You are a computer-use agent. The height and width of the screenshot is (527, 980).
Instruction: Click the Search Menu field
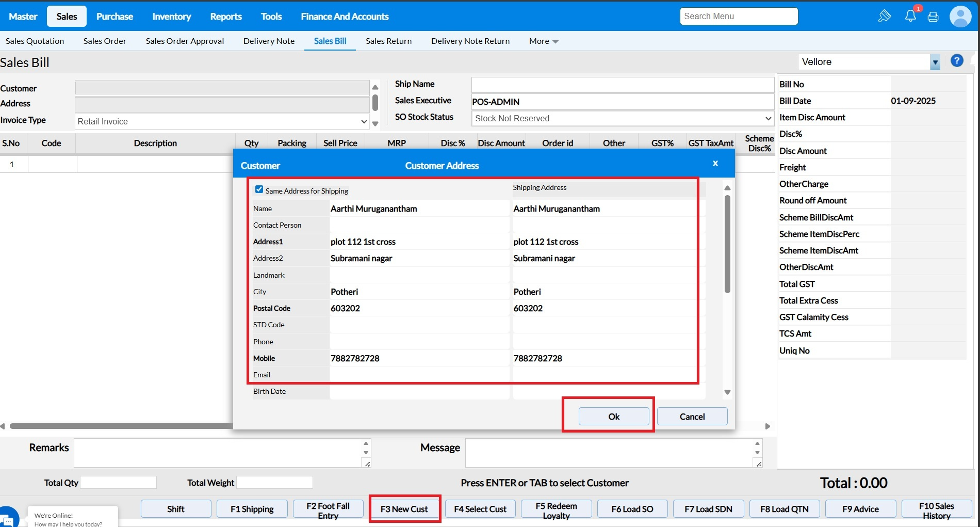pyautogui.click(x=738, y=17)
